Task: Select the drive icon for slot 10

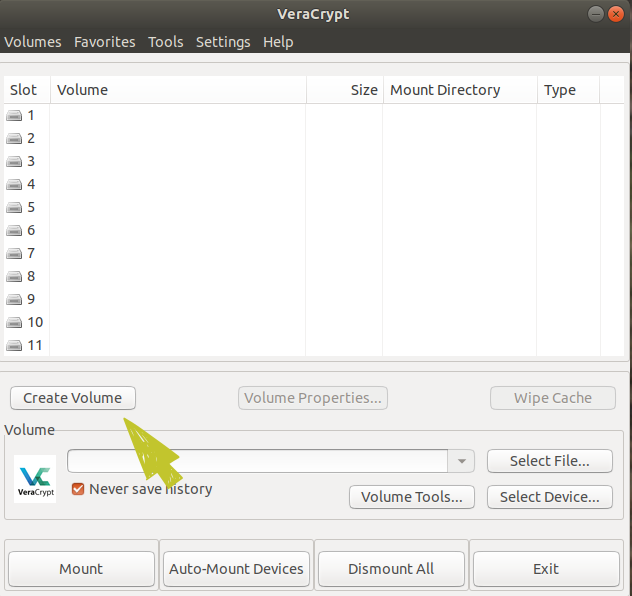Action: pyautogui.click(x=14, y=322)
